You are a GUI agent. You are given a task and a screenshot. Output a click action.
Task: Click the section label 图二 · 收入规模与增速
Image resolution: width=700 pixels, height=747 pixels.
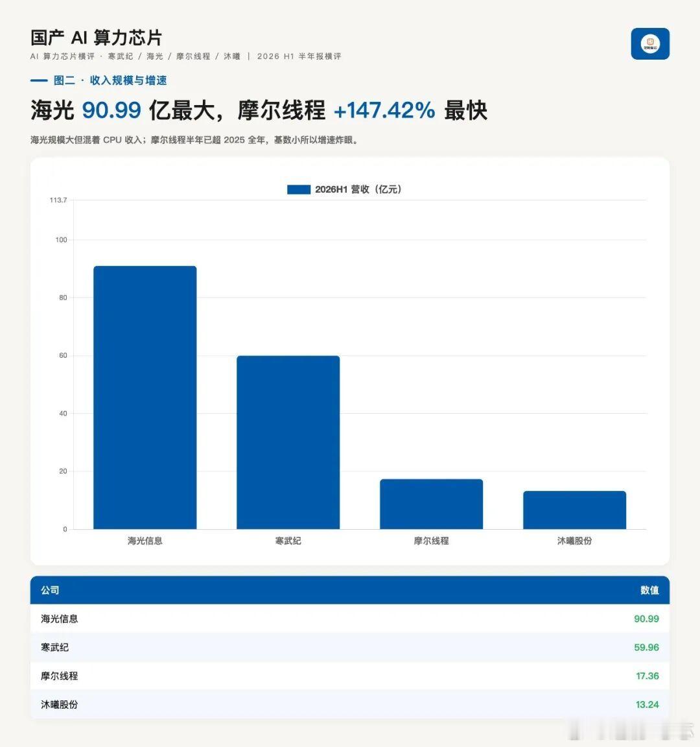[x=110, y=80]
